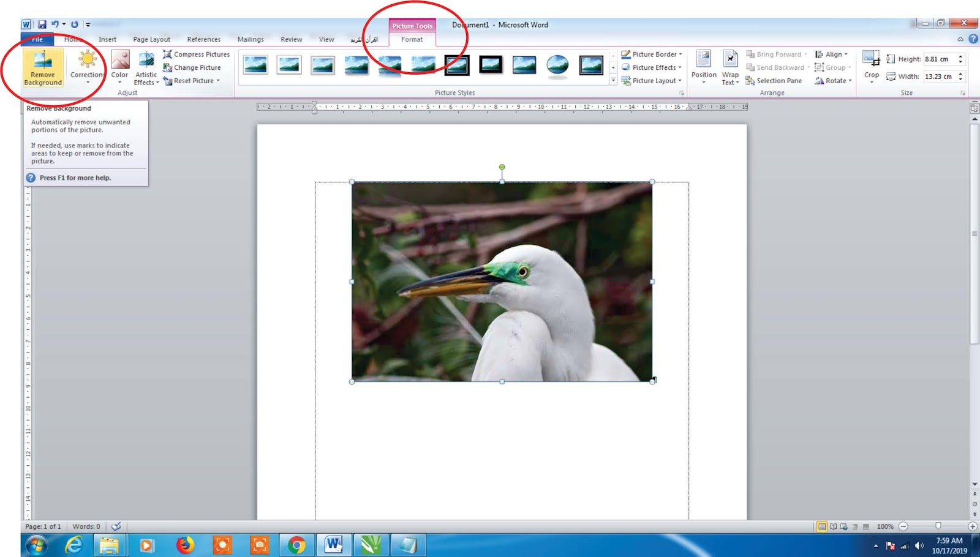The image size is (980, 557).
Task: Click the Remove Background icon
Action: pos(43,61)
